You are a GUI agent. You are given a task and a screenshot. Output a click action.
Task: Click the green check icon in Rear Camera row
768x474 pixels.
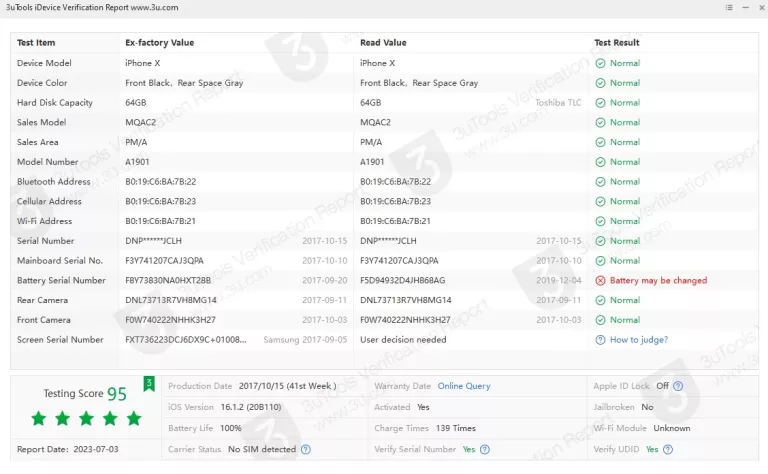(600, 300)
